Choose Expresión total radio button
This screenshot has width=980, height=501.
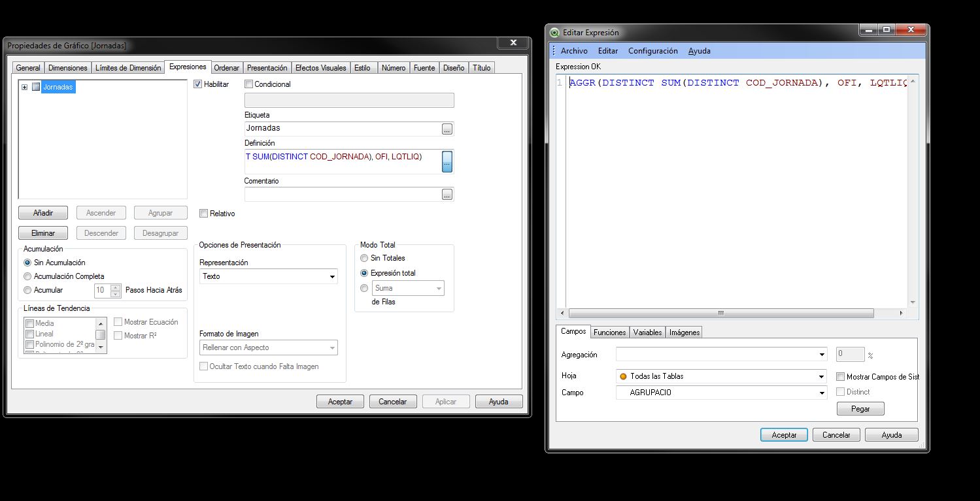click(x=364, y=273)
